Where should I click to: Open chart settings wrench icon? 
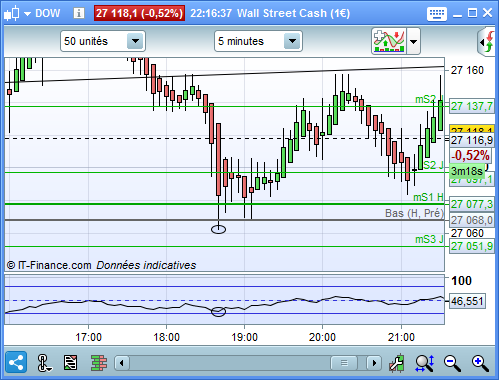point(397,363)
